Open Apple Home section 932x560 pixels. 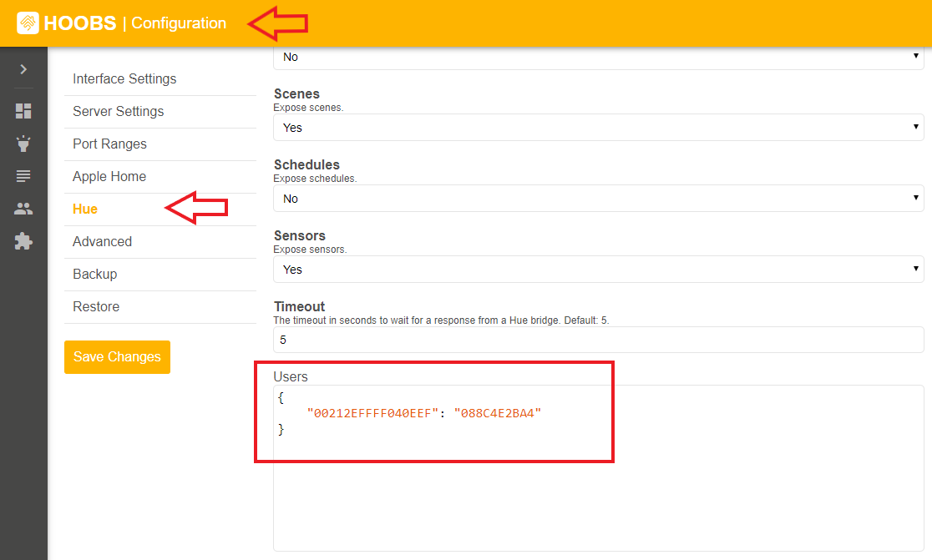click(160, 177)
